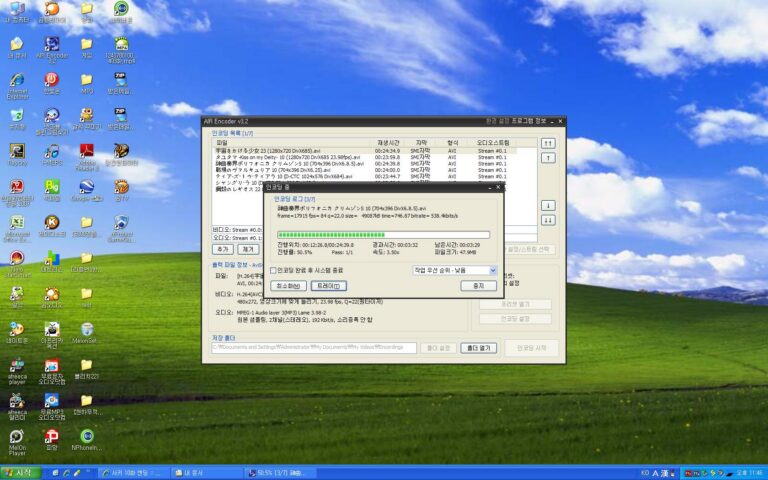Switch to 내 문서 taskbar window
Viewport: 768px width, 480px height.
(207, 473)
